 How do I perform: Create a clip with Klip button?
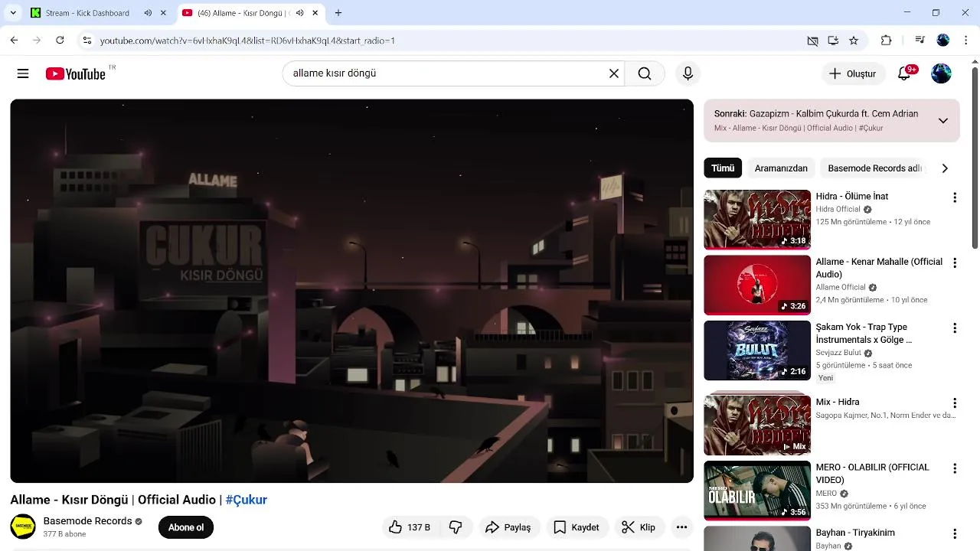(639, 527)
